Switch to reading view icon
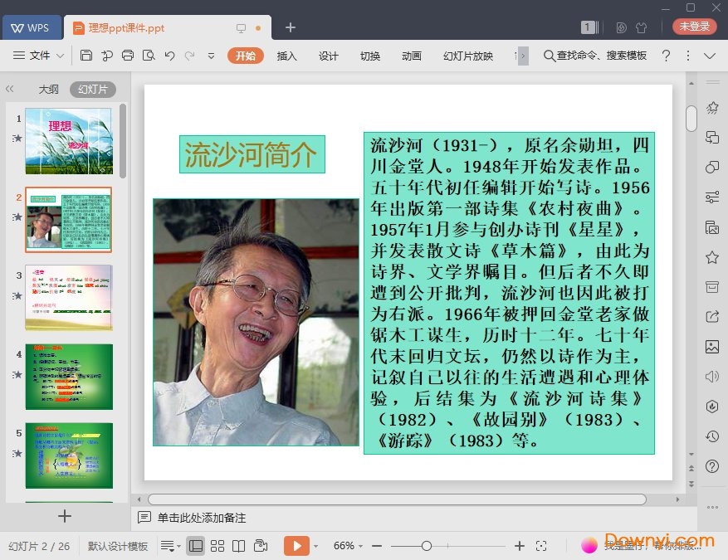 pyautogui.click(x=239, y=546)
